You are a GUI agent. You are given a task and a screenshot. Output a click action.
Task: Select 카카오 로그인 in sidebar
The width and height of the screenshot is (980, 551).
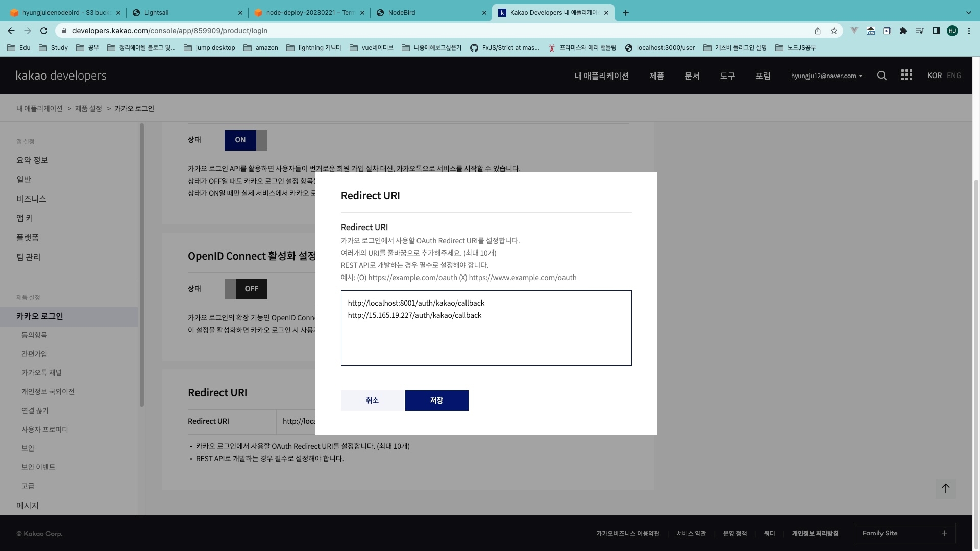pos(69,316)
